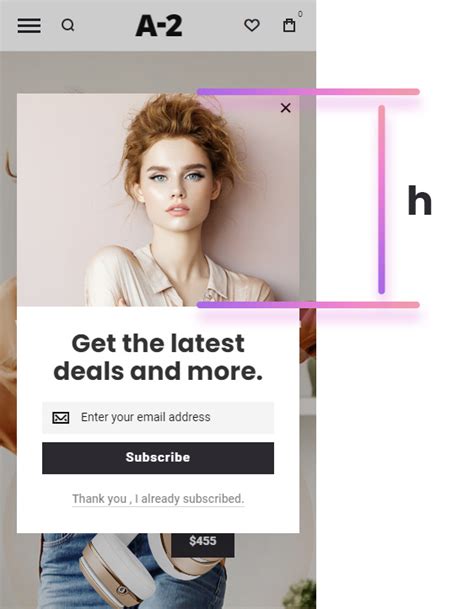Click the $455 price tag
Image resolution: width=474 pixels, height=609 pixels.
coord(203,543)
